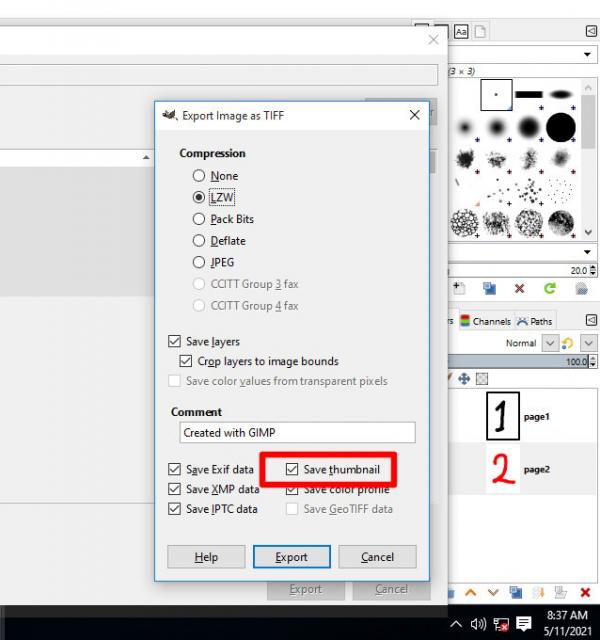Open the brushes panel configuration menu button
Image resolution: width=600 pixels, height=640 pixels.
click(591, 31)
